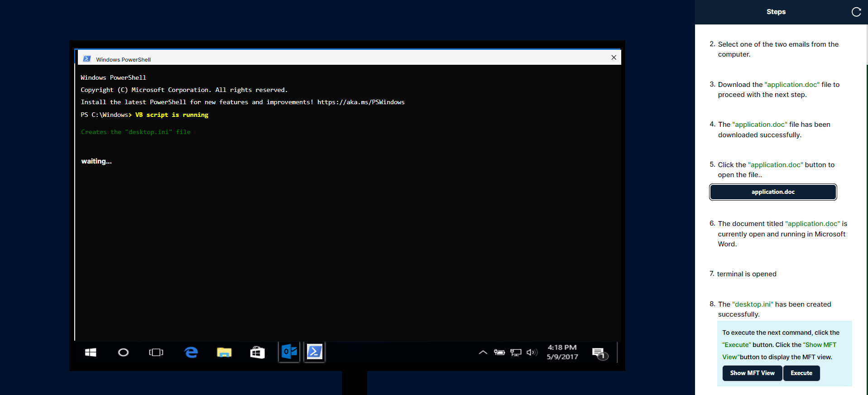Screen dimensions: 868x395
Task: Open the application.doc file button
Action: click(x=772, y=192)
